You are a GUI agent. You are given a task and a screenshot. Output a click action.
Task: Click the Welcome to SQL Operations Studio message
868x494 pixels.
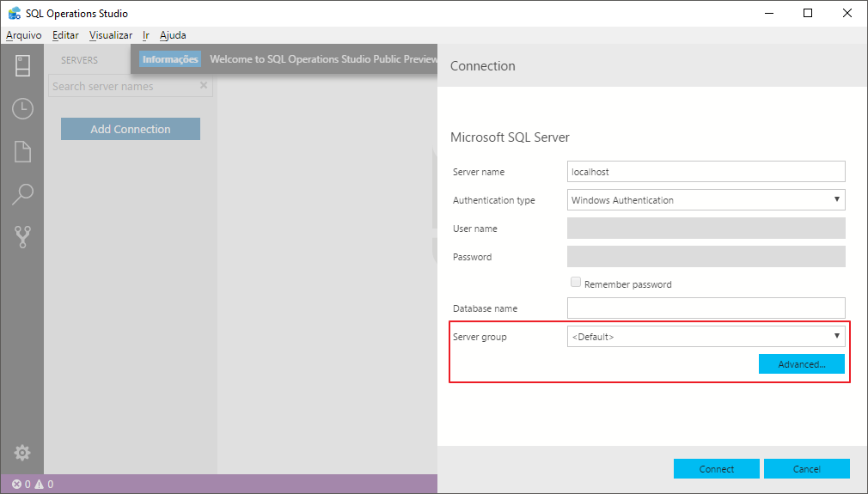coord(323,59)
